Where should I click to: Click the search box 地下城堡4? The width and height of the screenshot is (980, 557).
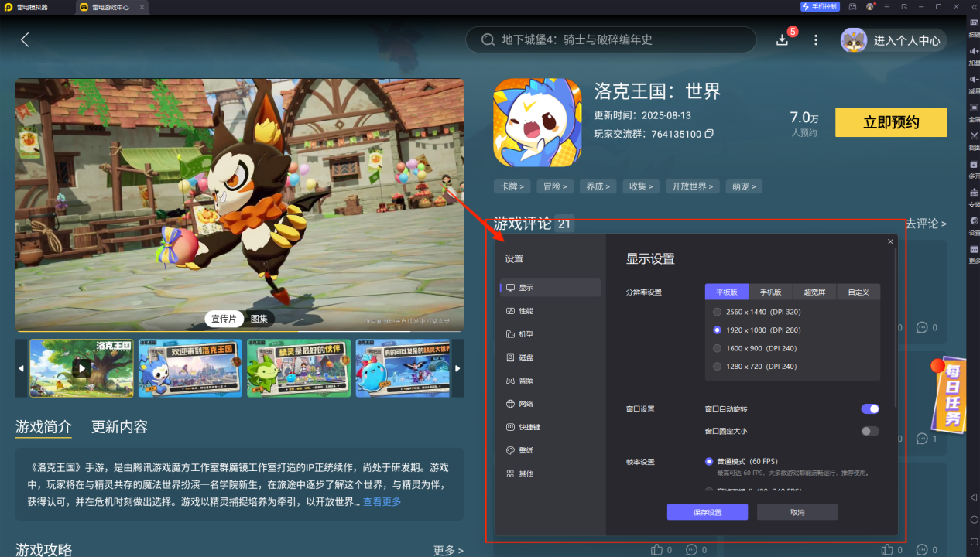(x=611, y=39)
